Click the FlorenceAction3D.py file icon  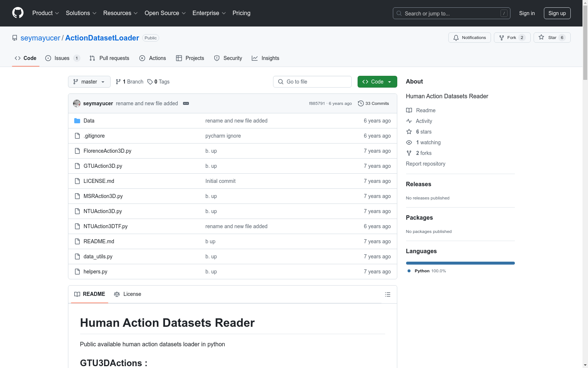coord(77,151)
